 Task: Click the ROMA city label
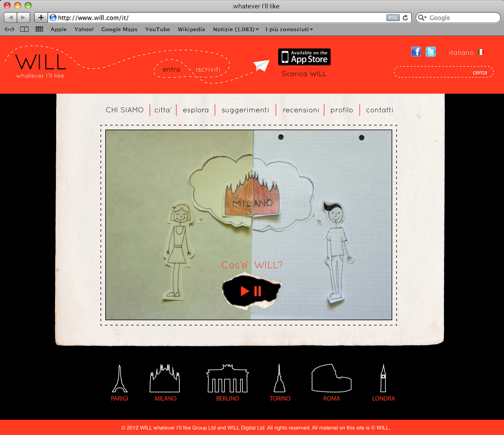[x=332, y=398]
